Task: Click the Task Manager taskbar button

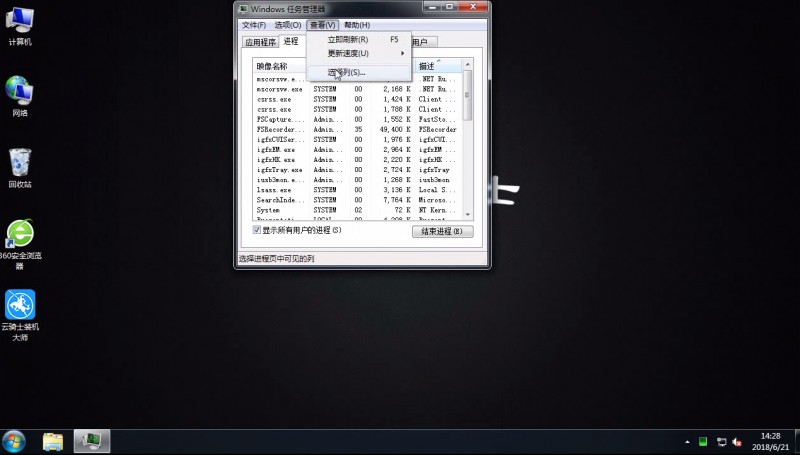Action: coord(92,442)
